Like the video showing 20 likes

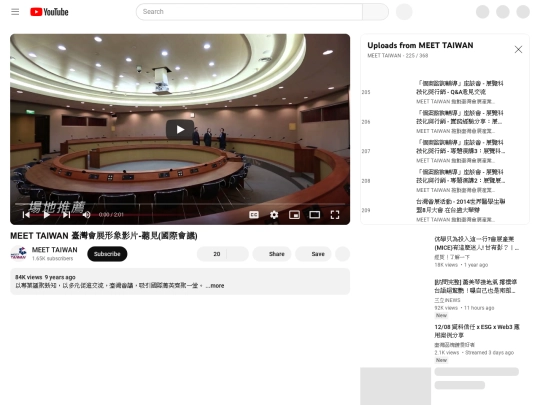coord(211,254)
